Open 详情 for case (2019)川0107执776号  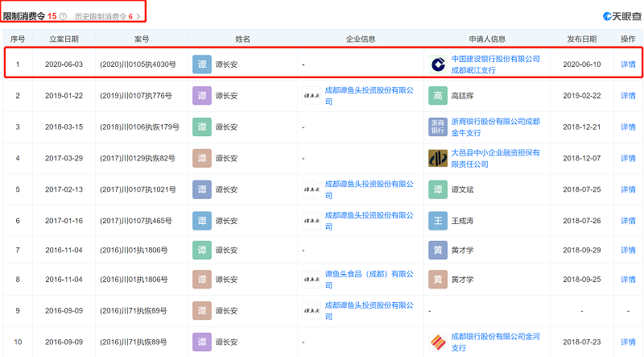(627, 95)
